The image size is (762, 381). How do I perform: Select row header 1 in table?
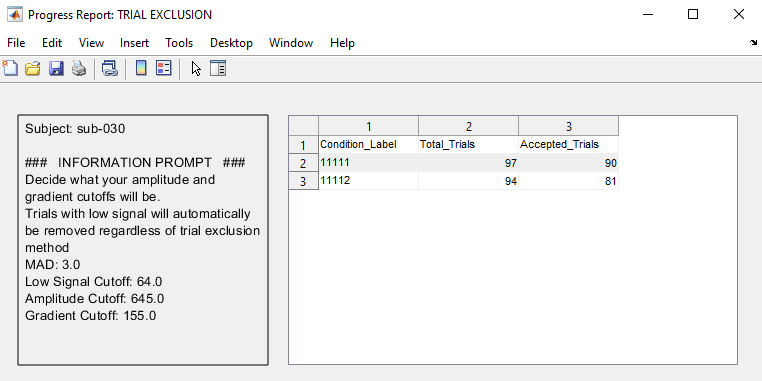tap(304, 145)
